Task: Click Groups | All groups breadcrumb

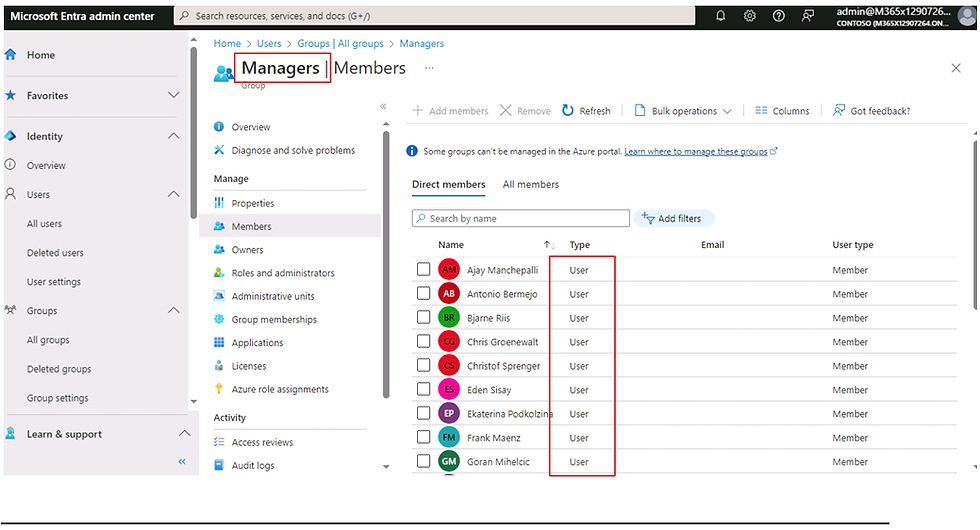Action: tap(340, 43)
